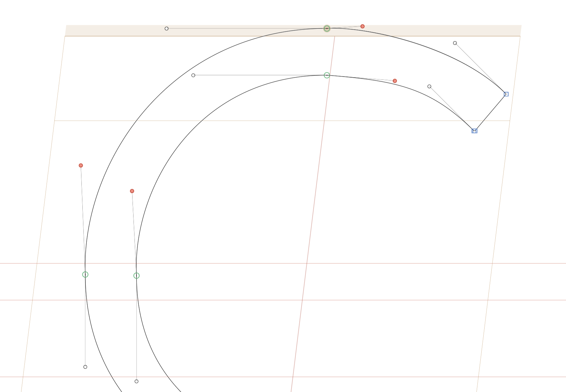Screen dimensions: 566x392
Task: Click the white handle left of the outer top node
Action: pos(166,29)
